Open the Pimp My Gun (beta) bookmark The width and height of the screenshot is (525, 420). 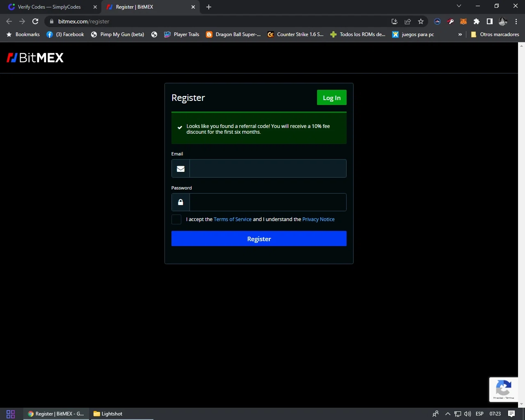tap(118, 34)
